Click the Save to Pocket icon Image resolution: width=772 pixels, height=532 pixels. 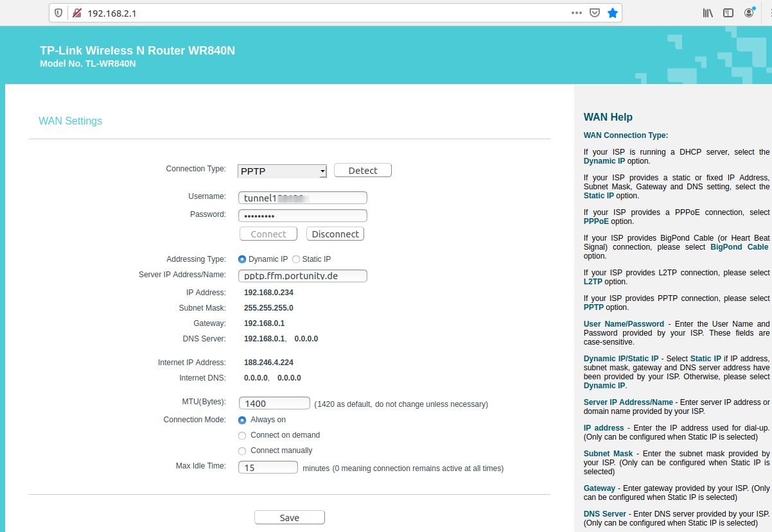(x=595, y=13)
